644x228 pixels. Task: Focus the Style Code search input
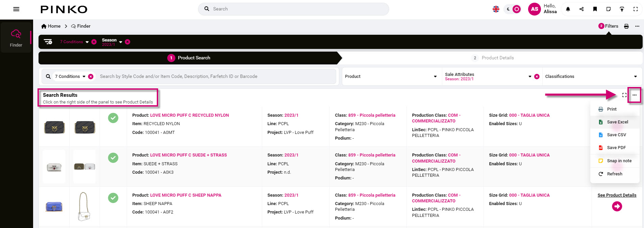[x=216, y=77]
